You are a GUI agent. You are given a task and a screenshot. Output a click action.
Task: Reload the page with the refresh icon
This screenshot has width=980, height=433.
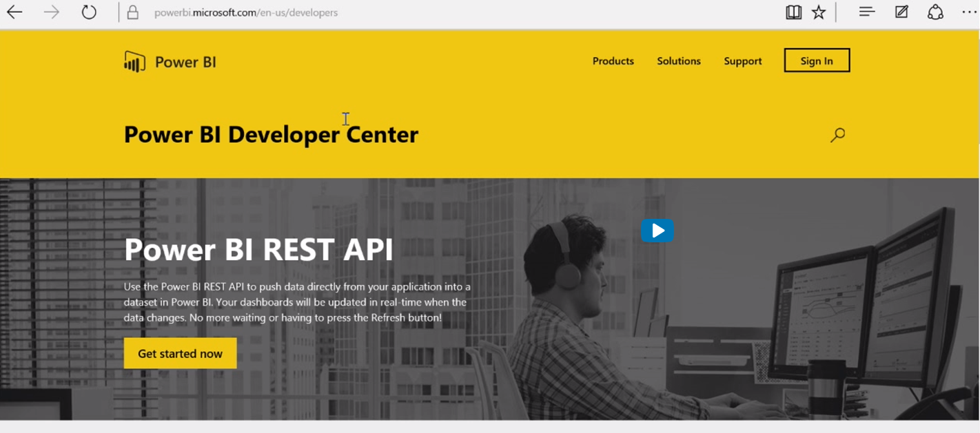[89, 12]
